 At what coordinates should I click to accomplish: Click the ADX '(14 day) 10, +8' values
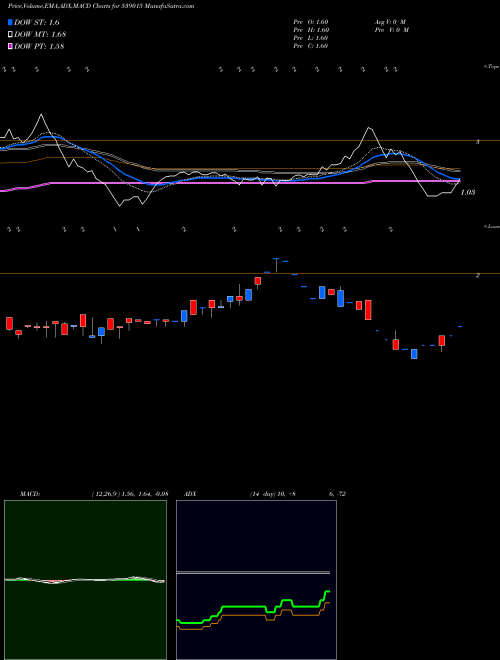(x=271, y=494)
